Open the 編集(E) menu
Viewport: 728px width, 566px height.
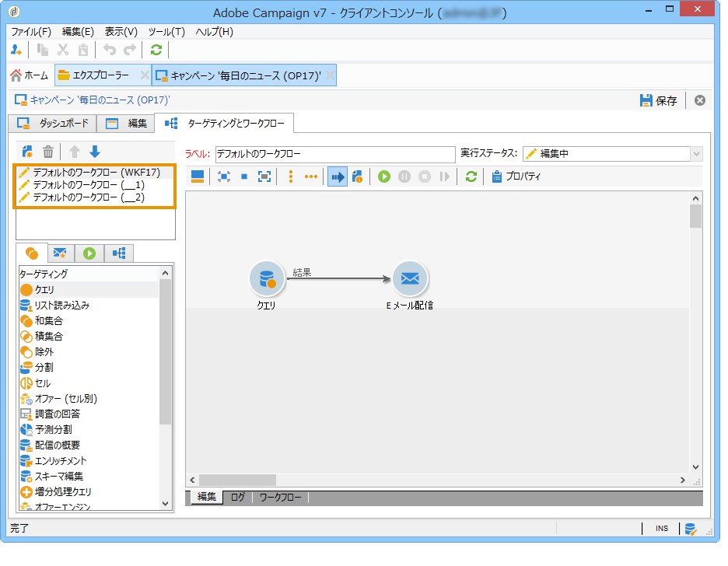(78, 32)
